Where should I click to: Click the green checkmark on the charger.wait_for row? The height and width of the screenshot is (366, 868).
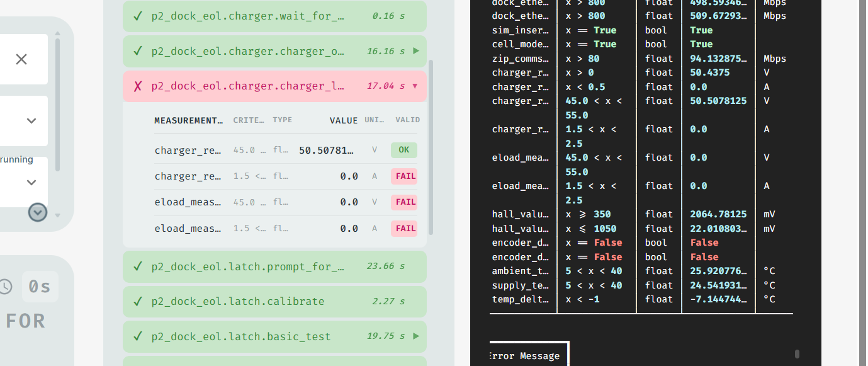(x=138, y=16)
